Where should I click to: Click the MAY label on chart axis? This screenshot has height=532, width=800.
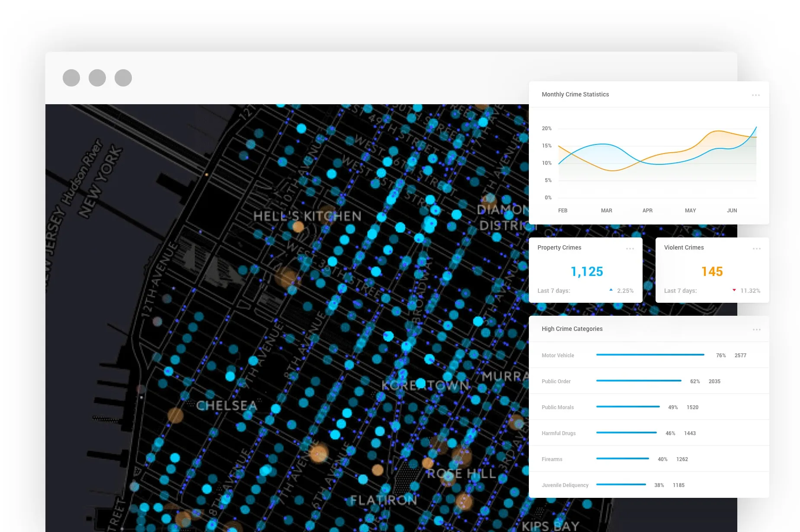tap(690, 211)
